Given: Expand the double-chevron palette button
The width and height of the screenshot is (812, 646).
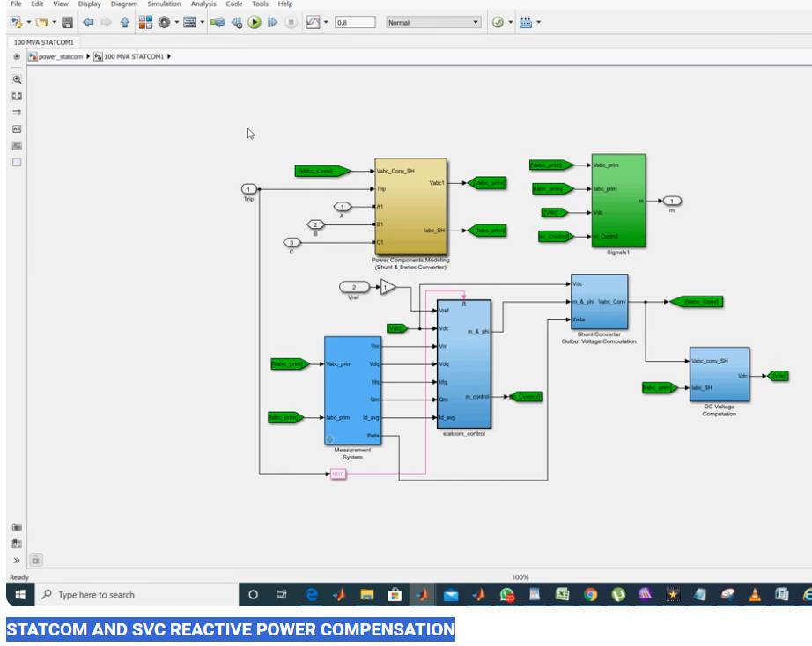Looking at the screenshot, I should pyautogui.click(x=17, y=560).
